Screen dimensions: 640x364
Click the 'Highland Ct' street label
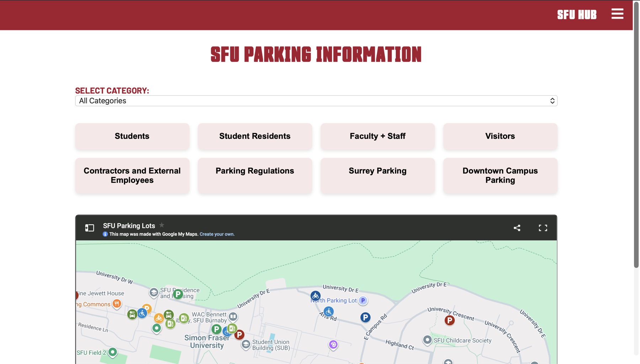pyautogui.click(x=400, y=344)
